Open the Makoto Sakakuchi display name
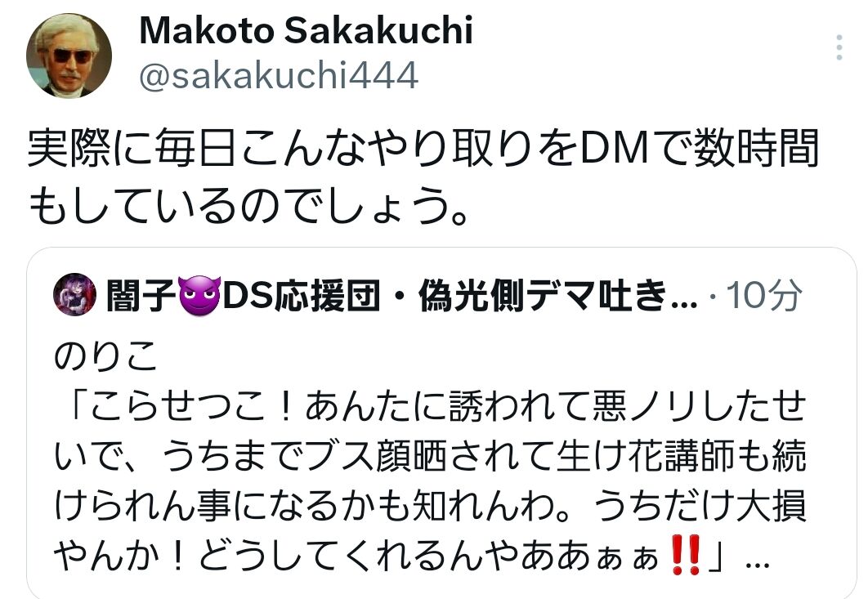The height and width of the screenshot is (599, 868). pyautogui.click(x=306, y=30)
